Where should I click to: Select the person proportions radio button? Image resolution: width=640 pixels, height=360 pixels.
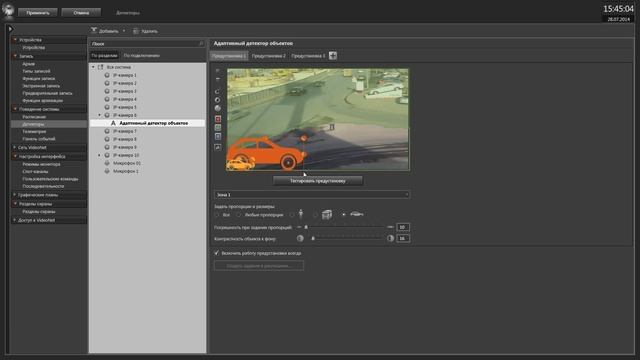291,215
